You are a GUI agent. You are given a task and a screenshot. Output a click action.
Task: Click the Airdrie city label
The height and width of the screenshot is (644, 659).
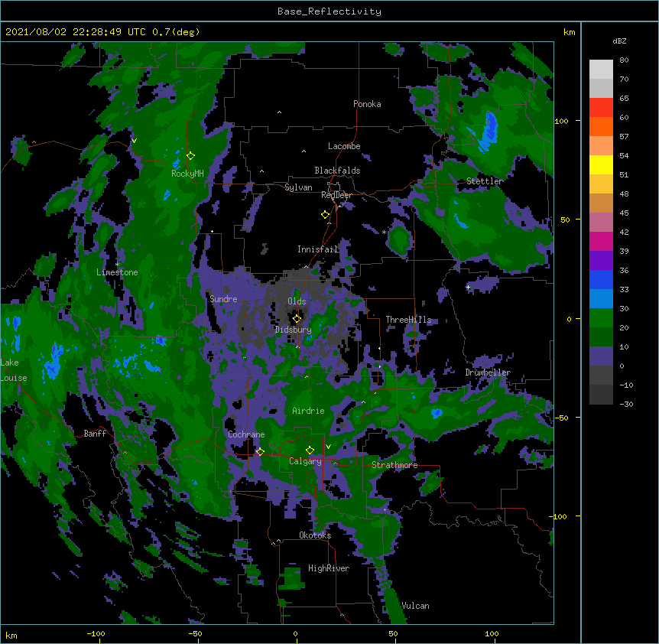click(309, 411)
